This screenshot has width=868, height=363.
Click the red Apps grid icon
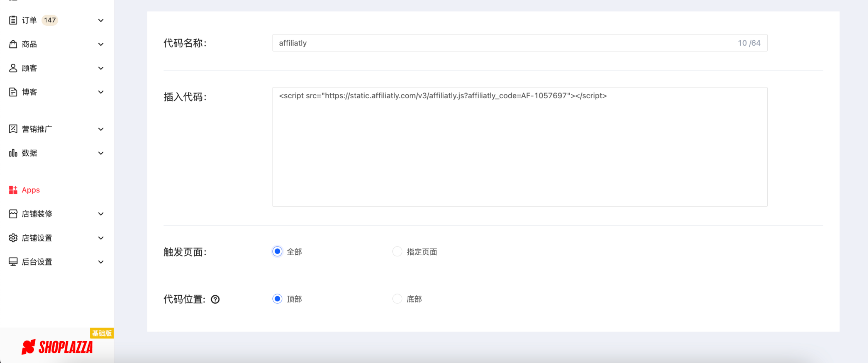(x=13, y=190)
